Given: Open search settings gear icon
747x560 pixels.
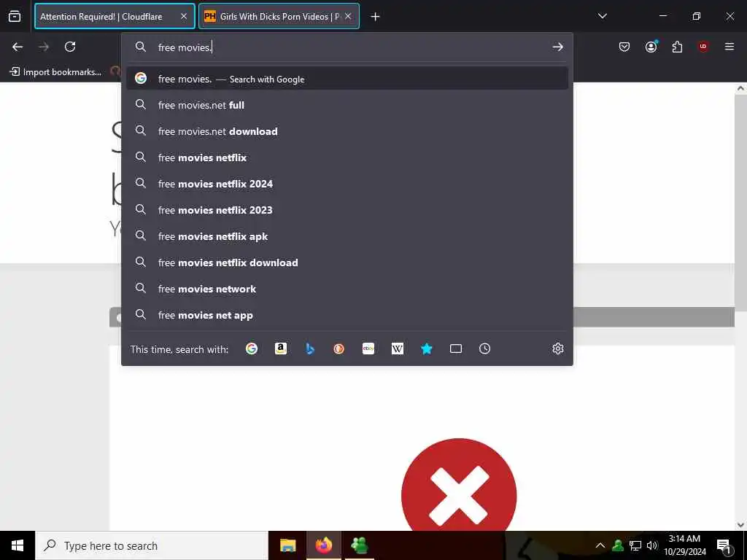Looking at the screenshot, I should 558,349.
